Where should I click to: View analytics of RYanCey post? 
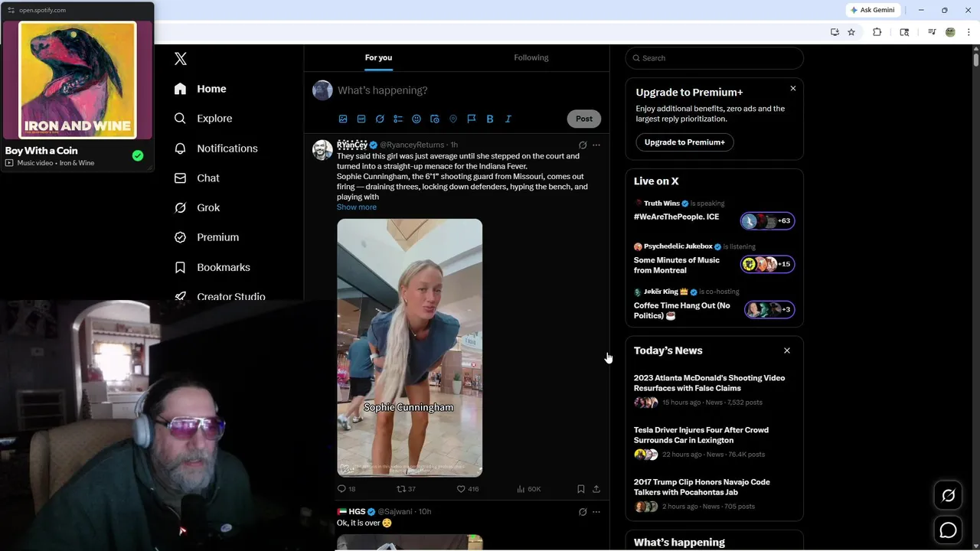[x=529, y=489]
